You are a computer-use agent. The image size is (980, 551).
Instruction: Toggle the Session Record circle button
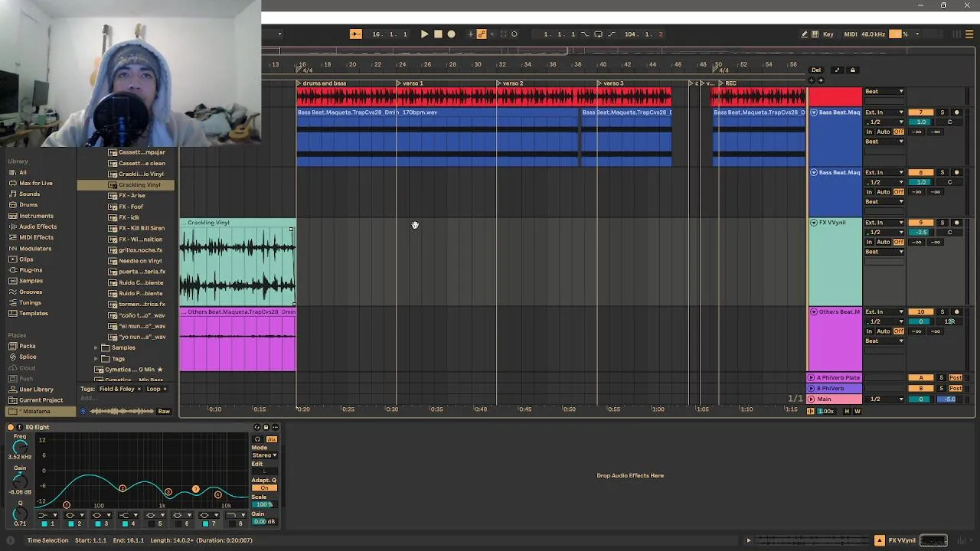514,34
